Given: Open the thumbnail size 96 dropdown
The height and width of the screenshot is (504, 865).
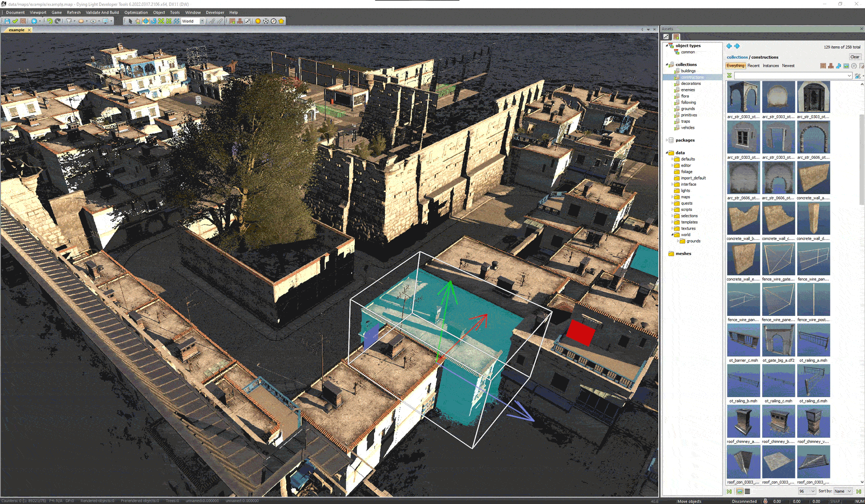Looking at the screenshot, I should pos(807,491).
